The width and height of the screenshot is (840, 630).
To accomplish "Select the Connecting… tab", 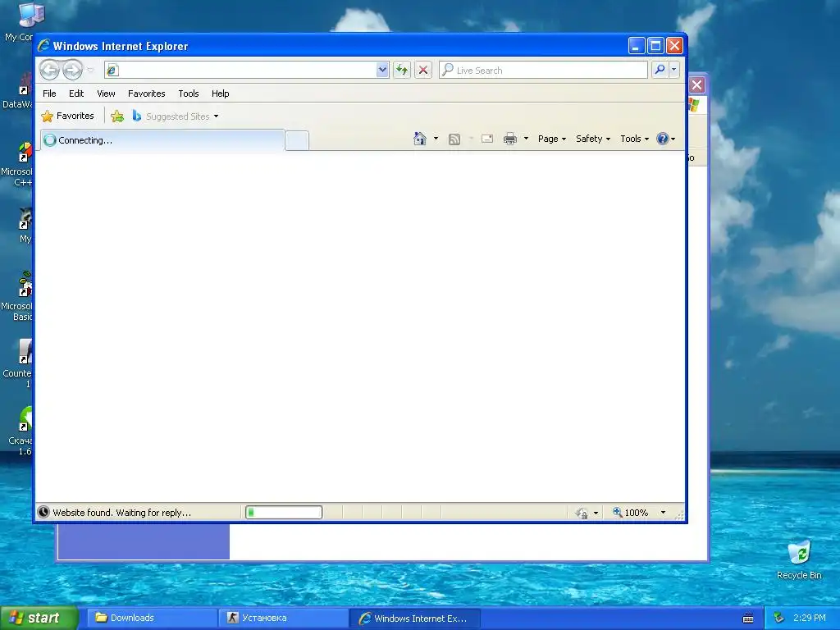I will click(x=162, y=140).
